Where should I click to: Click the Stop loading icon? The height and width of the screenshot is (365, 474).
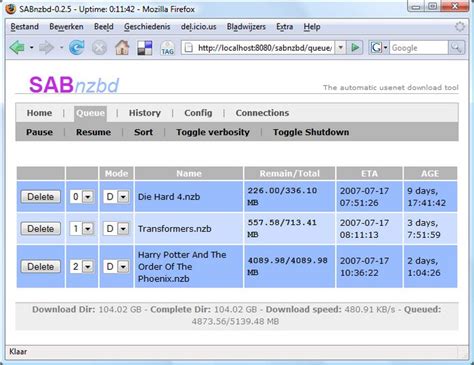click(99, 48)
